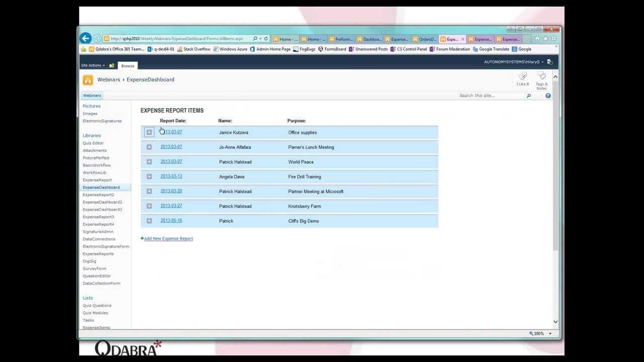Click the browser address bar URL
The width and height of the screenshot is (644, 362).
(177, 39)
